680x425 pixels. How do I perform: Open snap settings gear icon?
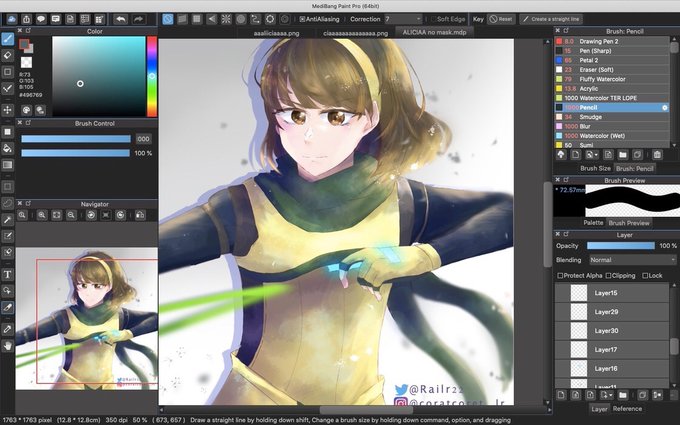270,19
